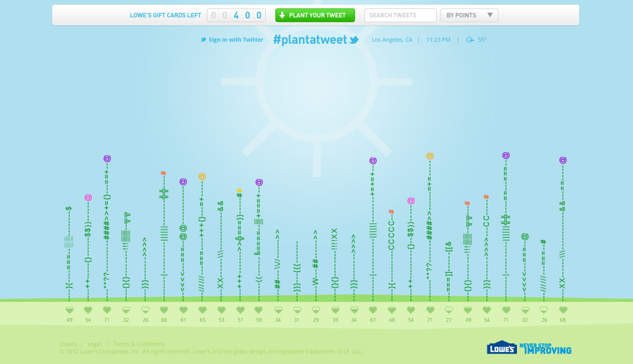633x364 pixels.
Task: Click the heart icon above 48
Action: 392,310
